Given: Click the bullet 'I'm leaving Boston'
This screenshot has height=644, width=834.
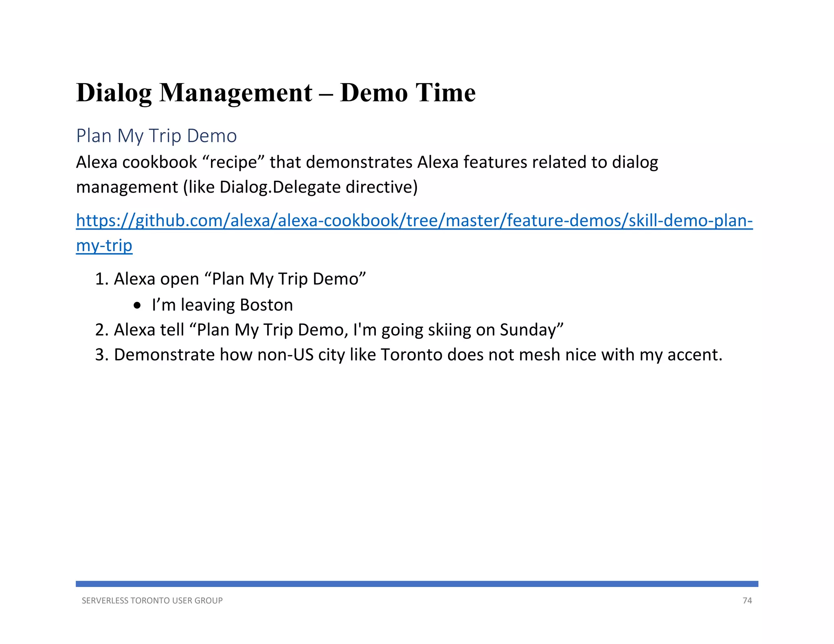Looking at the screenshot, I should 222,305.
